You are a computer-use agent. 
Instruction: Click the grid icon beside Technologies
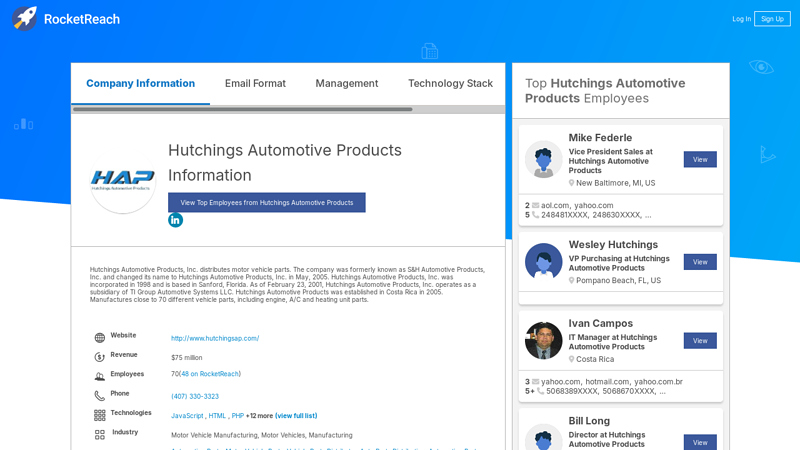(99, 415)
